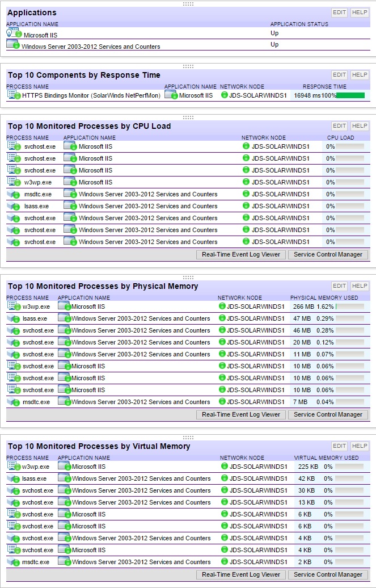376x588 pixels.
Task: Open lsass.exe link in Physical Memory panel
Action: click(x=35, y=319)
